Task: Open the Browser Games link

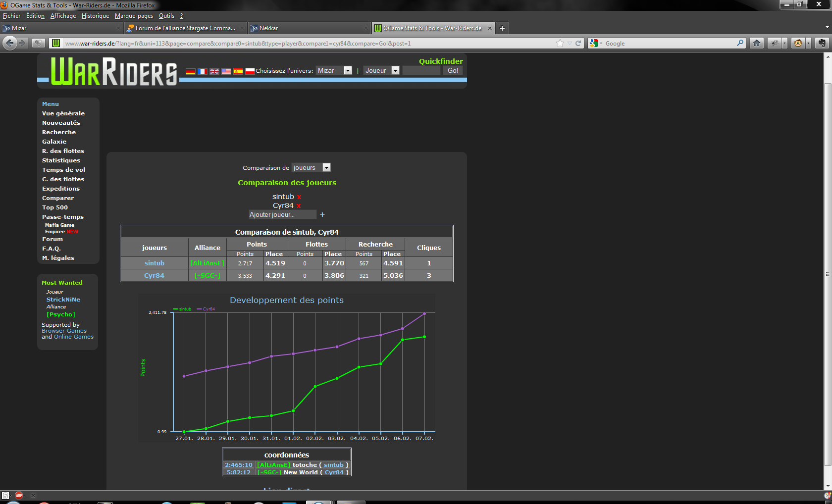Action: tap(64, 331)
